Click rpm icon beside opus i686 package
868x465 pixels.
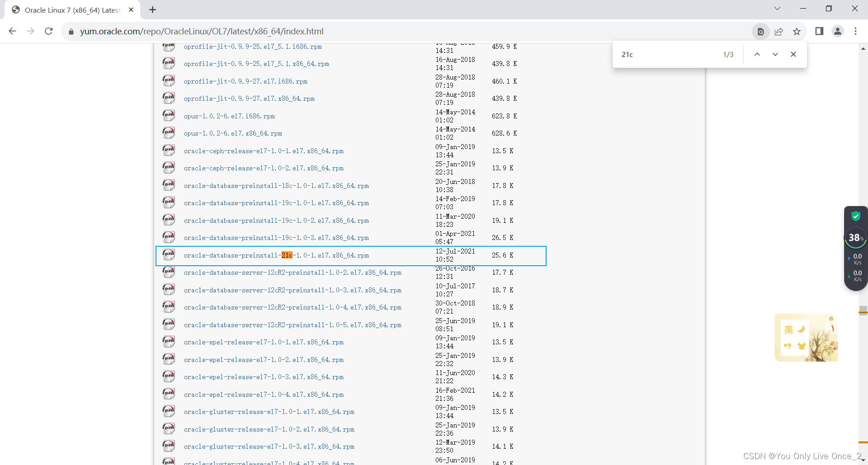(169, 115)
